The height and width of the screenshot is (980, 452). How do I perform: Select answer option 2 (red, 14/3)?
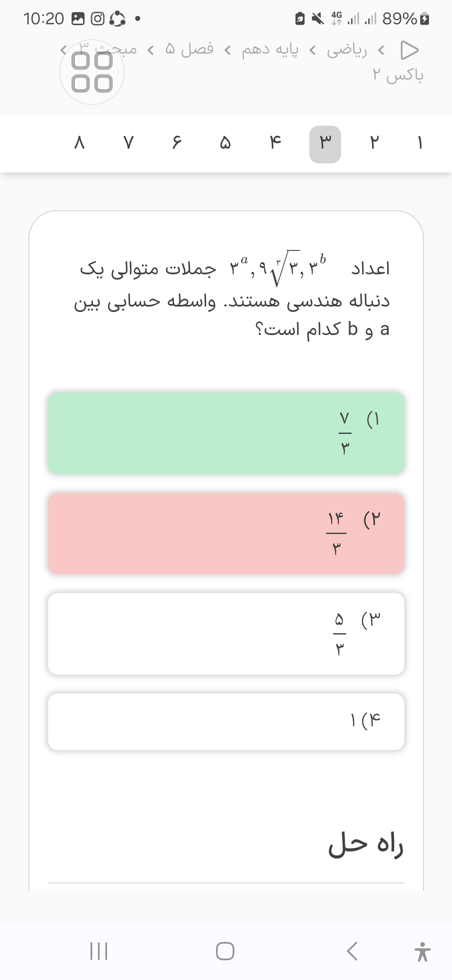226,533
